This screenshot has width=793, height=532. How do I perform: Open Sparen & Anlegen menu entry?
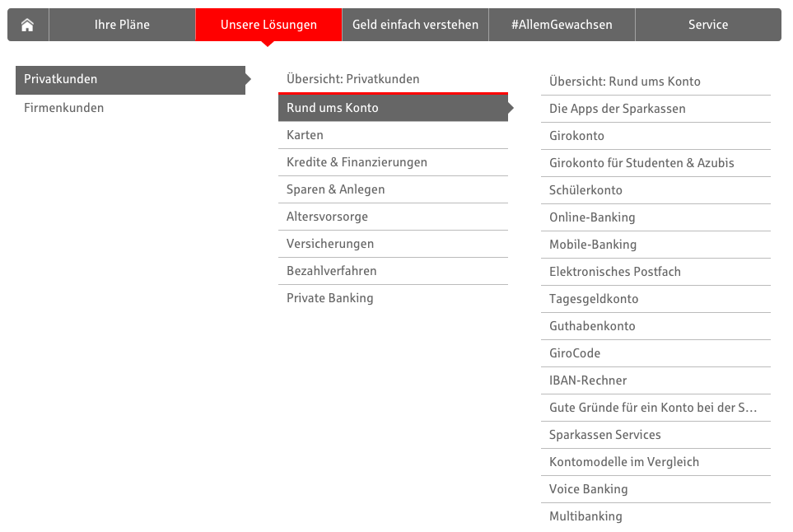click(393, 189)
